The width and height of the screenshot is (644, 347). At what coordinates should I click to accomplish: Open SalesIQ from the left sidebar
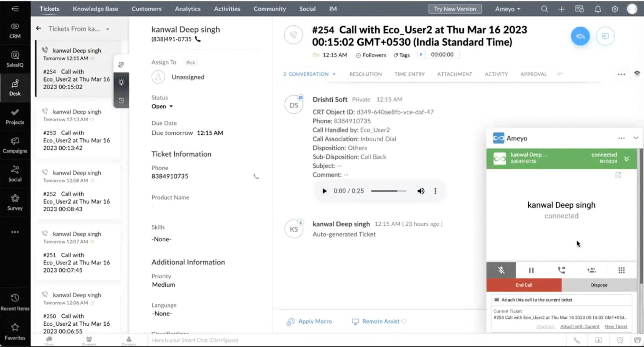15,59
